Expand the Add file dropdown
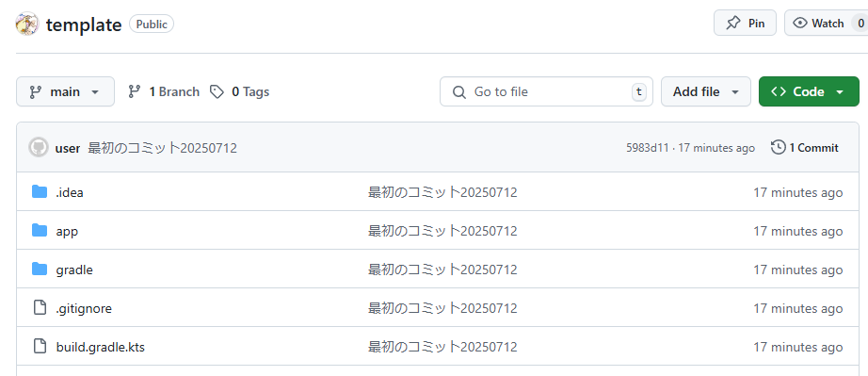 pyautogui.click(x=706, y=91)
